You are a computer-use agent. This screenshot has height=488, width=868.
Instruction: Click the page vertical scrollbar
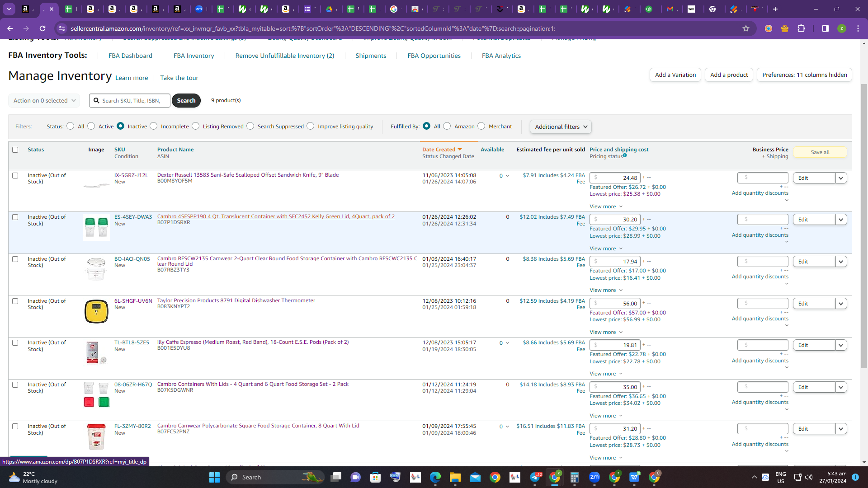tap(864, 226)
